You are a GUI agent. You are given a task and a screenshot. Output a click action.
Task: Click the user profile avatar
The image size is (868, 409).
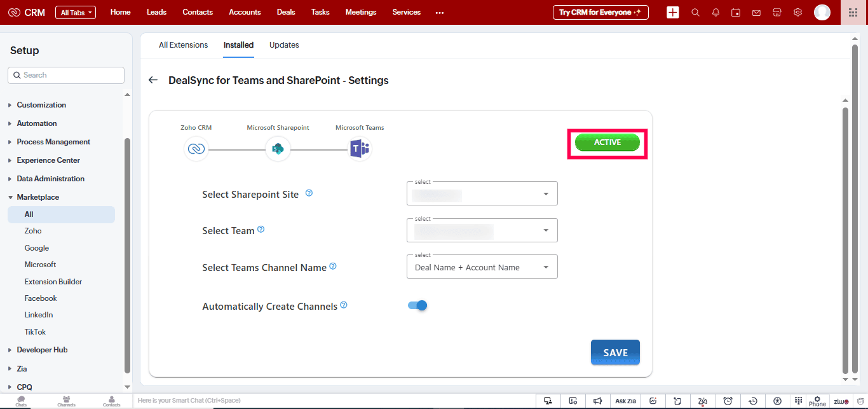[822, 12]
